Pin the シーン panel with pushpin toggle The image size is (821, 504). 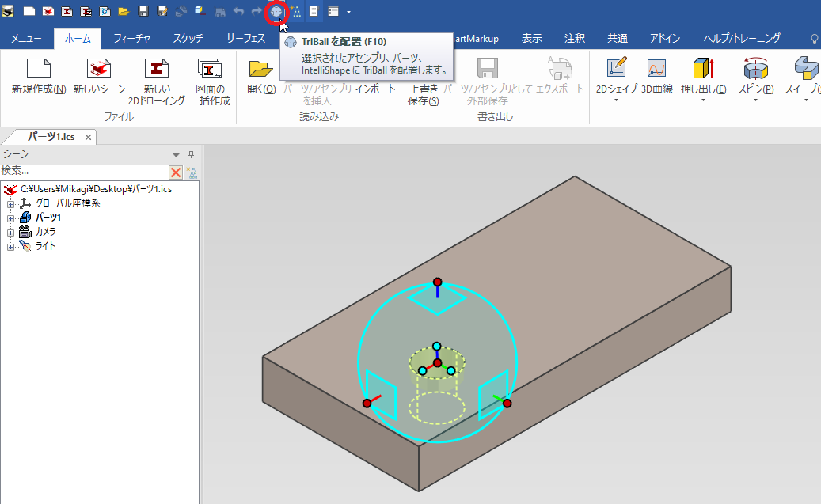point(190,154)
